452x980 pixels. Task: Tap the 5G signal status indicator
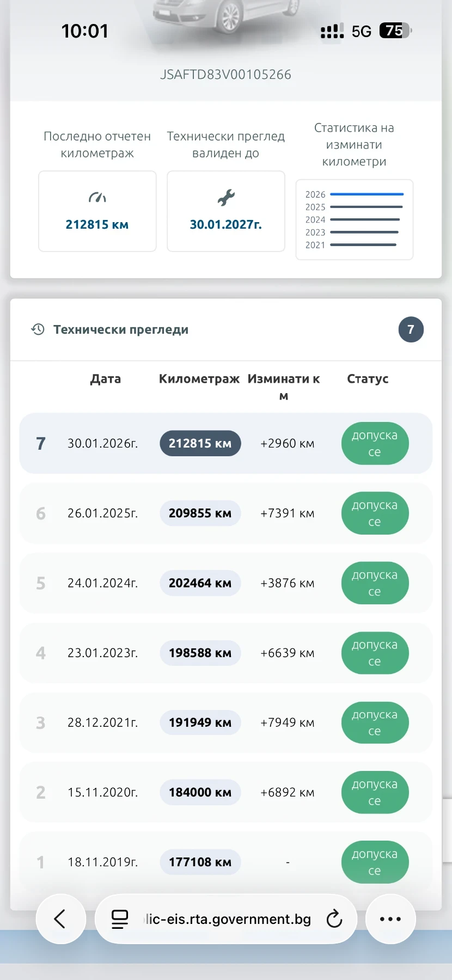(x=361, y=31)
